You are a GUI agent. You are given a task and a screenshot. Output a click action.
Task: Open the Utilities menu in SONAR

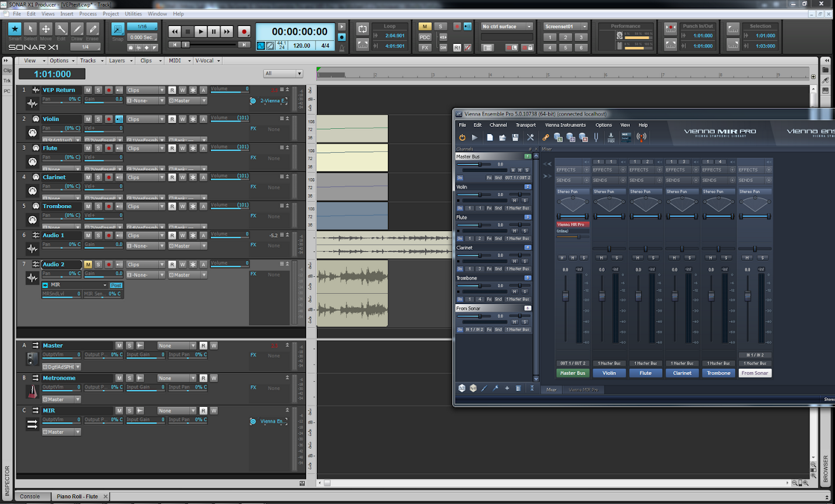click(133, 13)
